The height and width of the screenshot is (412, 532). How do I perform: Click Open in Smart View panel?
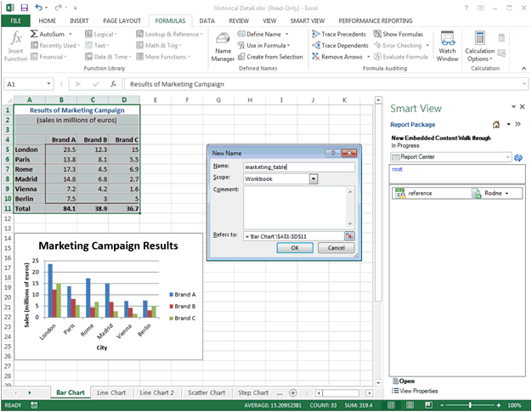click(x=404, y=381)
